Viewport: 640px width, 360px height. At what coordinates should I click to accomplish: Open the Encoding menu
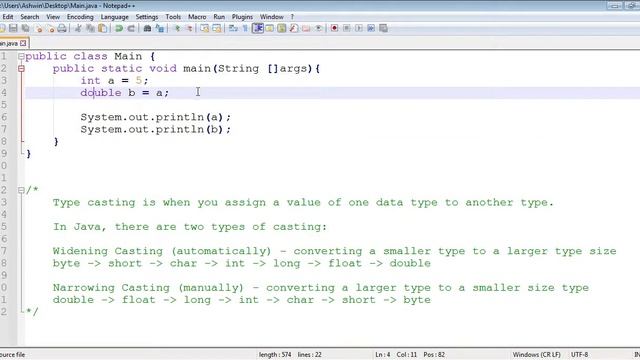[80, 17]
